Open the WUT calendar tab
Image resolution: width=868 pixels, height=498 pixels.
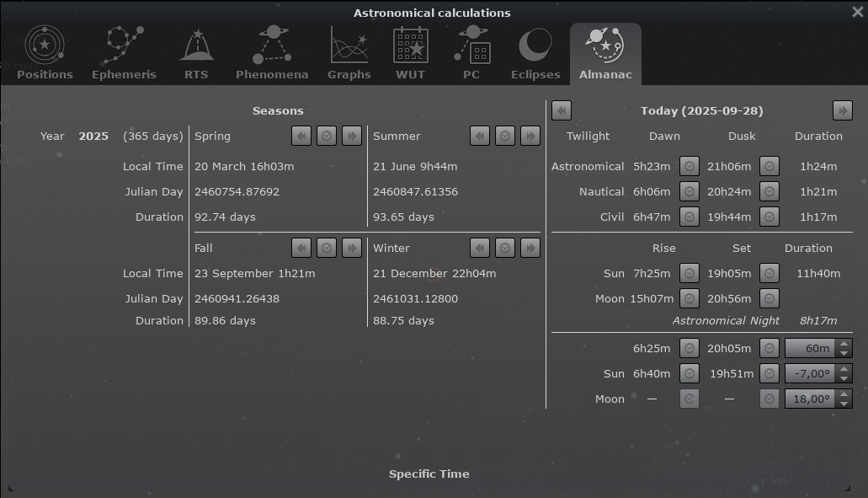(410, 54)
